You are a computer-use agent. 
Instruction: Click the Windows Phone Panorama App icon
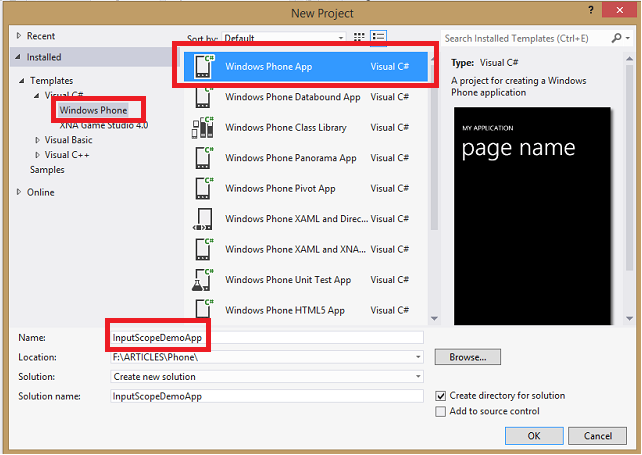[x=203, y=158]
